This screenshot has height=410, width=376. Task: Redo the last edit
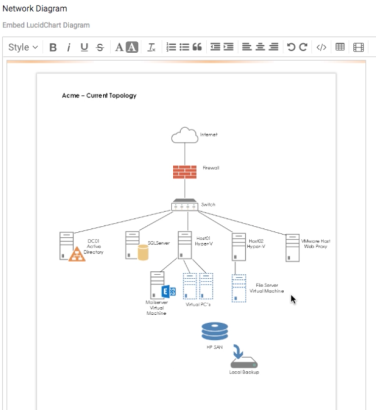[x=303, y=47]
